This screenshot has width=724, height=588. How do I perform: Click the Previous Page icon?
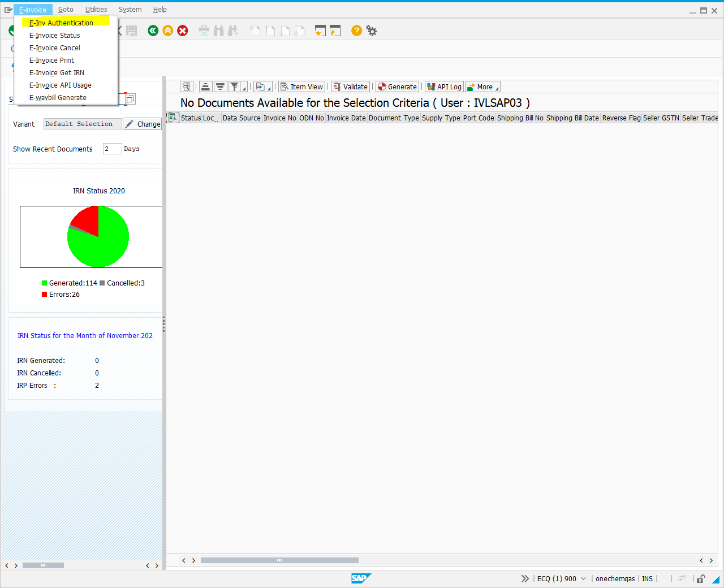point(270,31)
